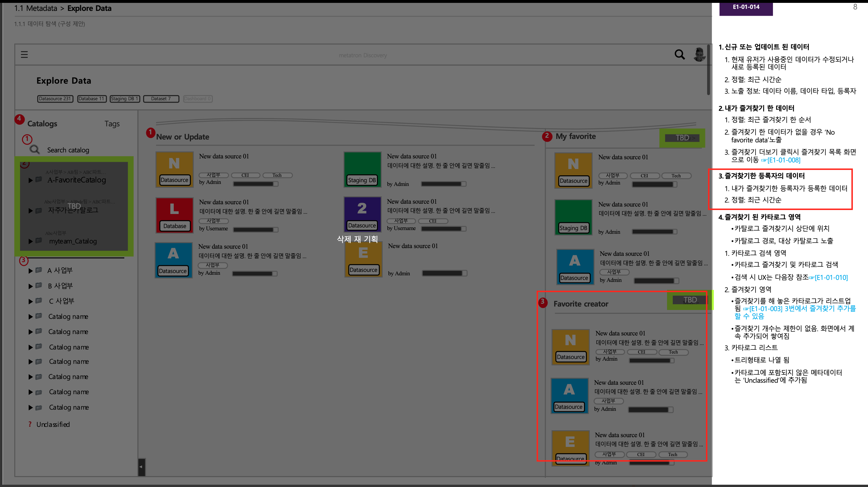Expand the A-FavoriteCatalog tree node

pyautogui.click(x=30, y=180)
